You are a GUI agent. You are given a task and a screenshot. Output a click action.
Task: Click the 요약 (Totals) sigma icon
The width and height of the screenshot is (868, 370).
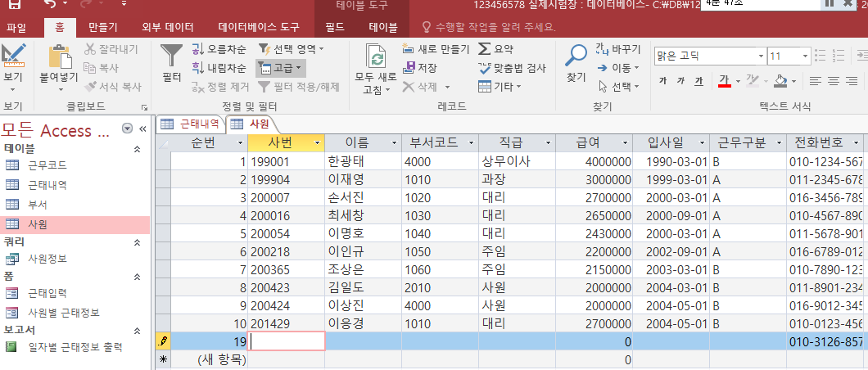coord(496,49)
